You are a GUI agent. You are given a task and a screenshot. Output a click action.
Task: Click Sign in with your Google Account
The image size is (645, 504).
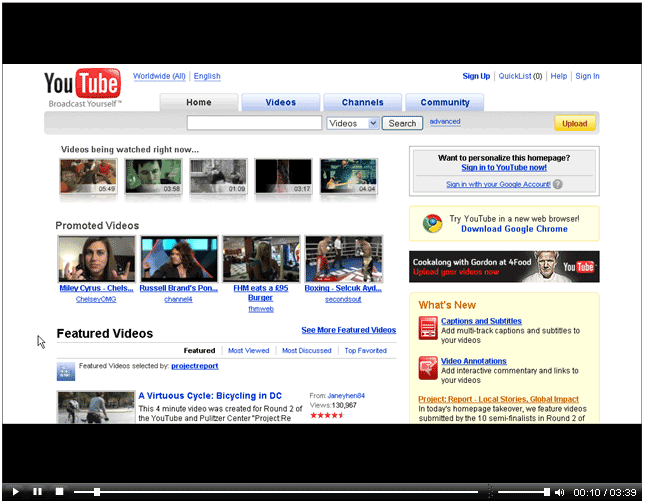pyautogui.click(x=498, y=184)
